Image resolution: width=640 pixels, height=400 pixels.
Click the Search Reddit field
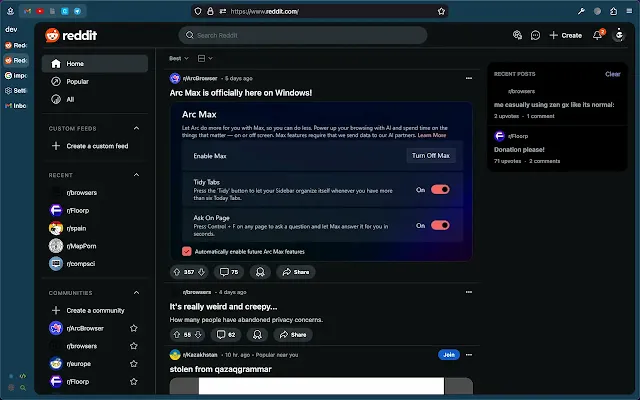302,35
